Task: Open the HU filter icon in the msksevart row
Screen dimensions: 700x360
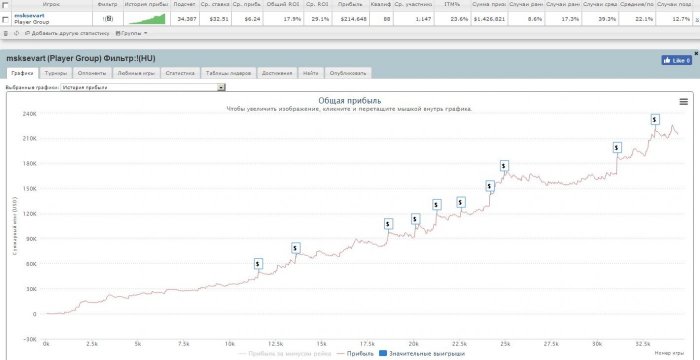Action: (x=108, y=19)
